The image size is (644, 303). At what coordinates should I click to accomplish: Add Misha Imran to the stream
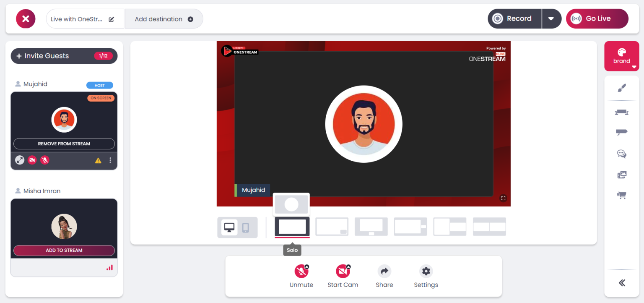click(x=64, y=250)
